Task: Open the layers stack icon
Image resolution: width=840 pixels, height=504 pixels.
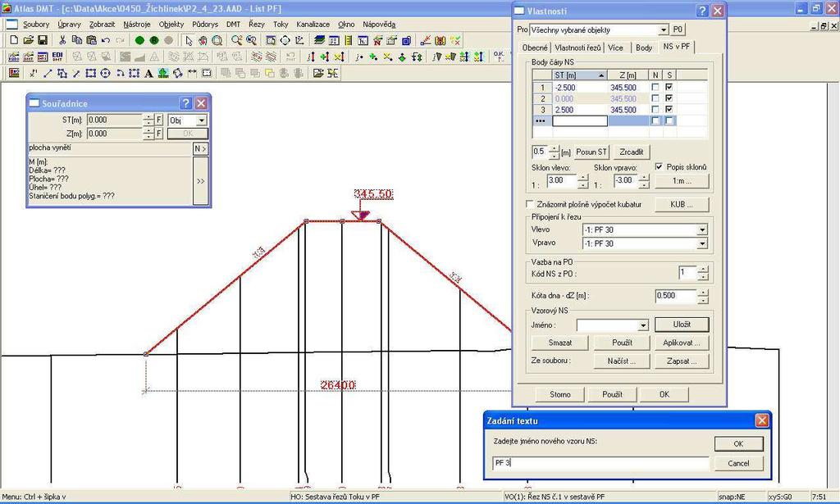Action: click(x=320, y=40)
